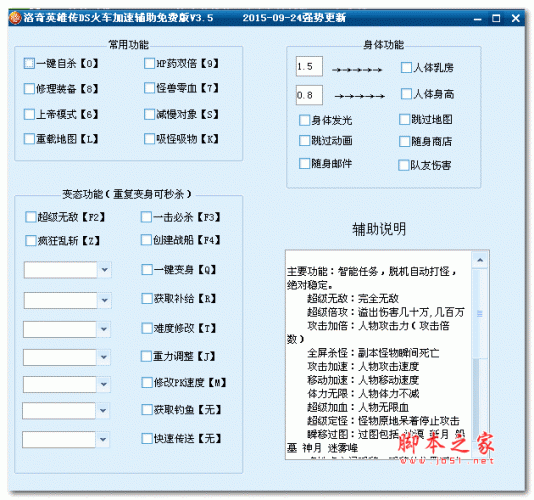
Task: Enable 随身商店 checkbox
Action: point(404,141)
